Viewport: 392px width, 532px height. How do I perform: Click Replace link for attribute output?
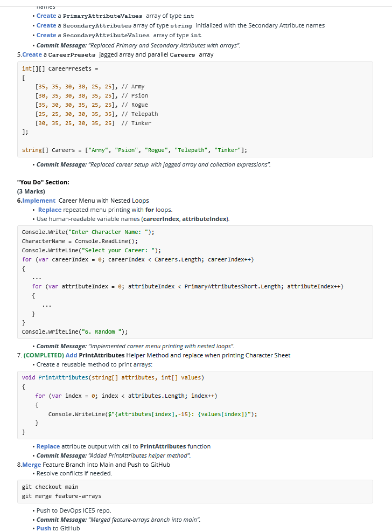point(48,446)
